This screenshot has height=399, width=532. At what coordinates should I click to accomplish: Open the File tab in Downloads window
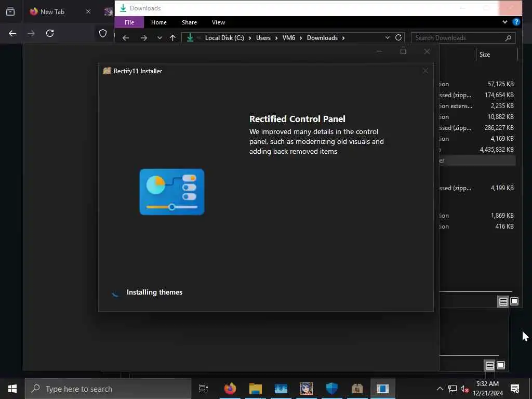(129, 22)
